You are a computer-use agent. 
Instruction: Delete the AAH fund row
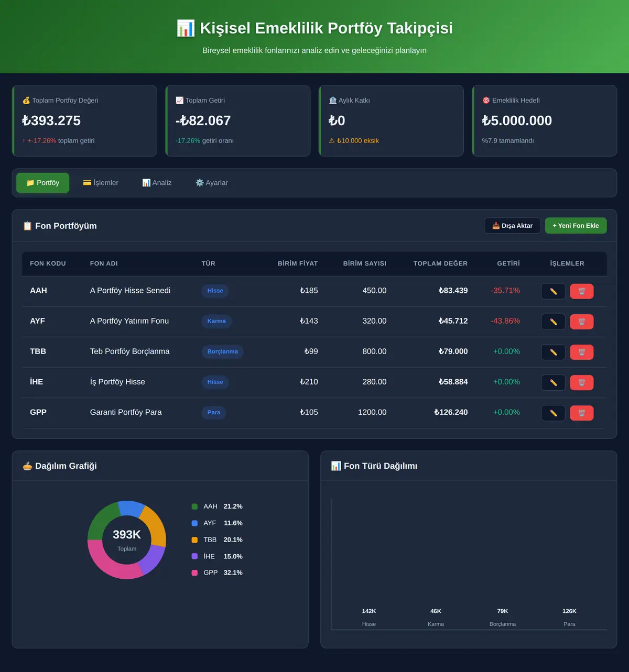tap(581, 291)
